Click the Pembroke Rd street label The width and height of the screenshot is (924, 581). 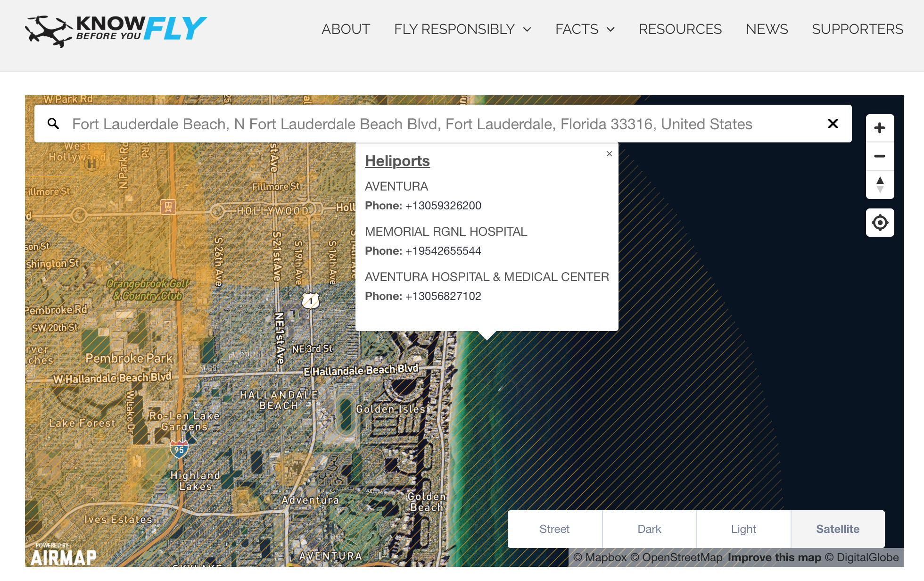coord(56,309)
